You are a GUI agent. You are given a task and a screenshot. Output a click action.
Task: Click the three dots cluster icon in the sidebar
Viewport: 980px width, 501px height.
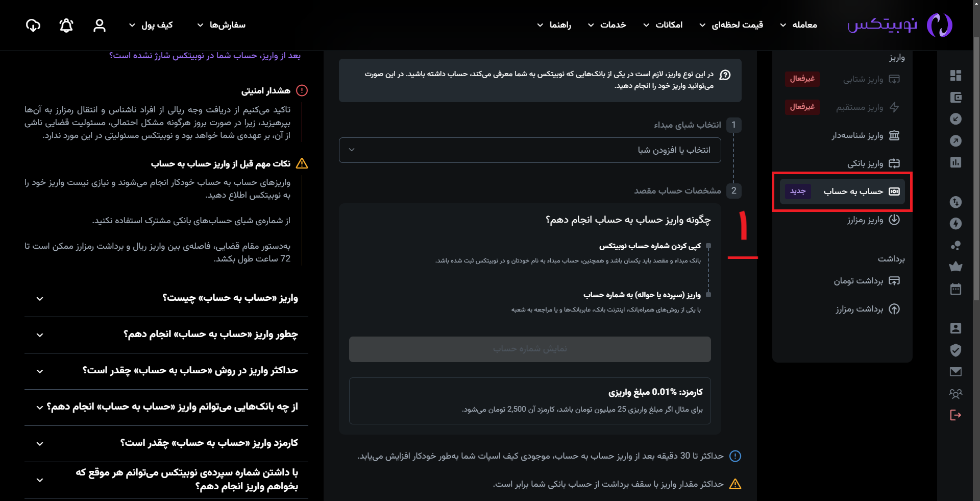955,245
